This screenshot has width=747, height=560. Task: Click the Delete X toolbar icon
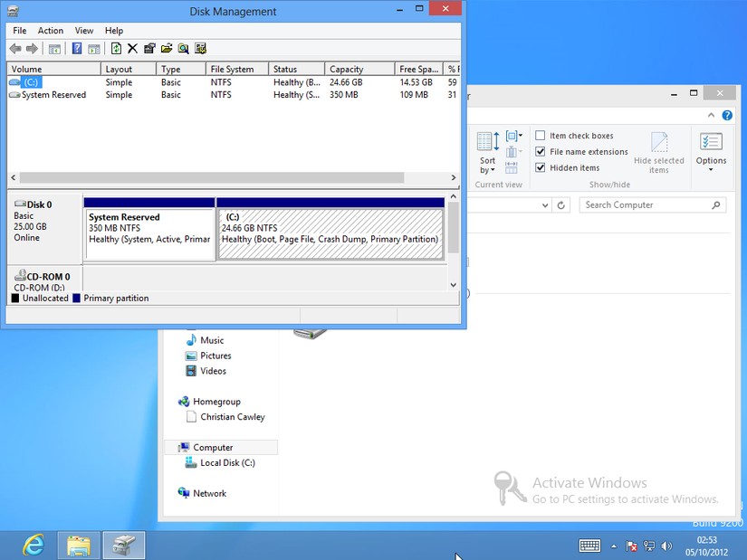click(132, 49)
